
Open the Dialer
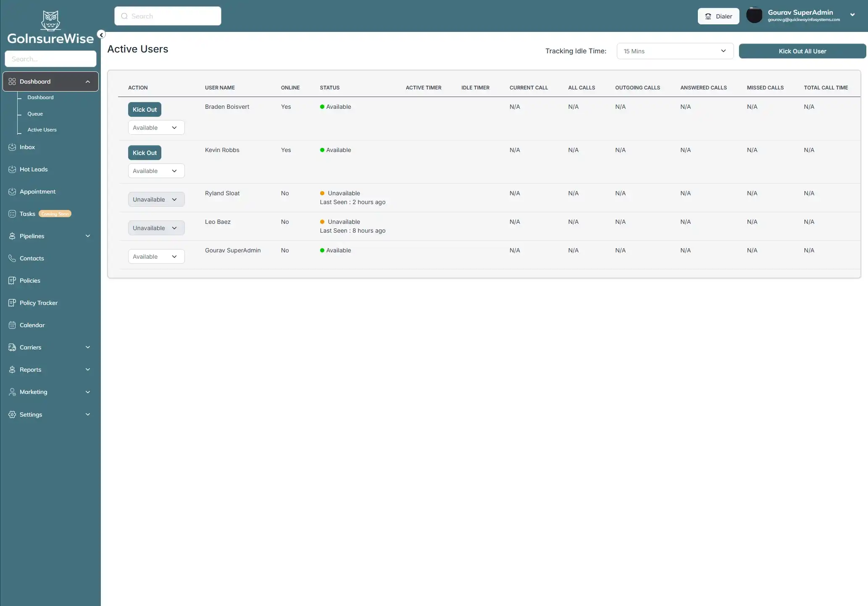718,16
